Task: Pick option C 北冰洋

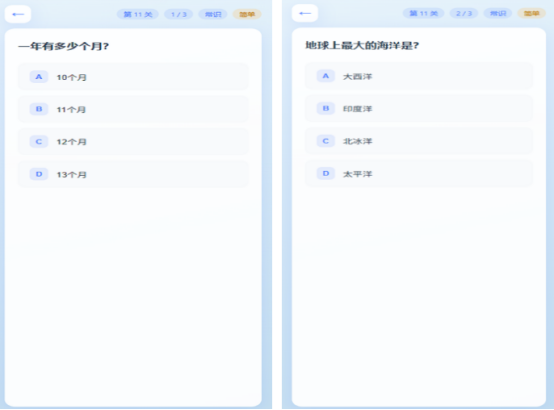Action: click(419, 141)
